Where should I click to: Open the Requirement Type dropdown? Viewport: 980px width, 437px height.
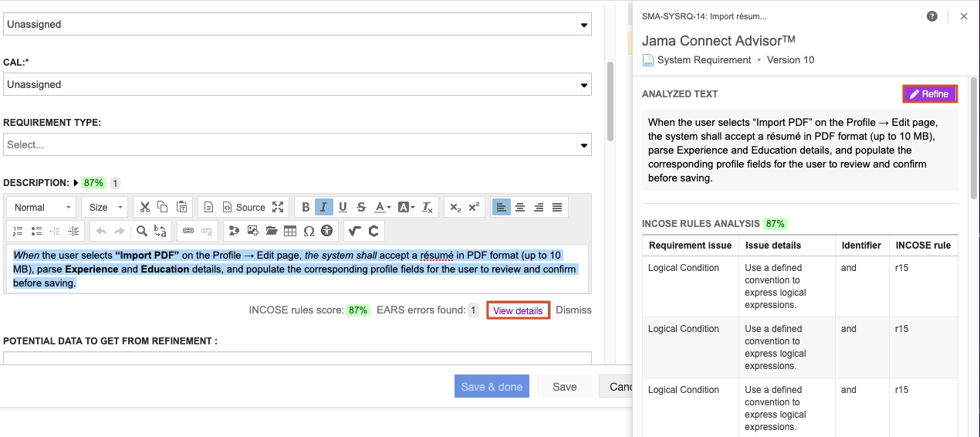(x=297, y=144)
